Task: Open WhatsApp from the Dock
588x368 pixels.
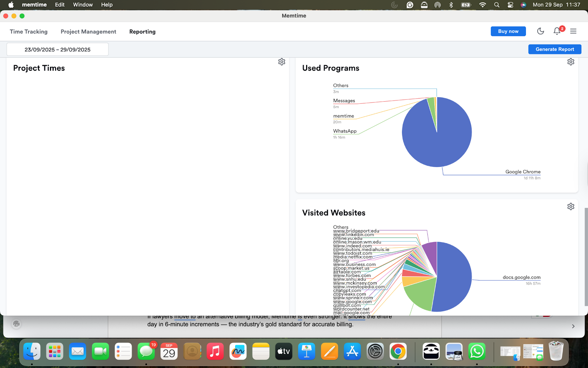Action: coord(477,351)
